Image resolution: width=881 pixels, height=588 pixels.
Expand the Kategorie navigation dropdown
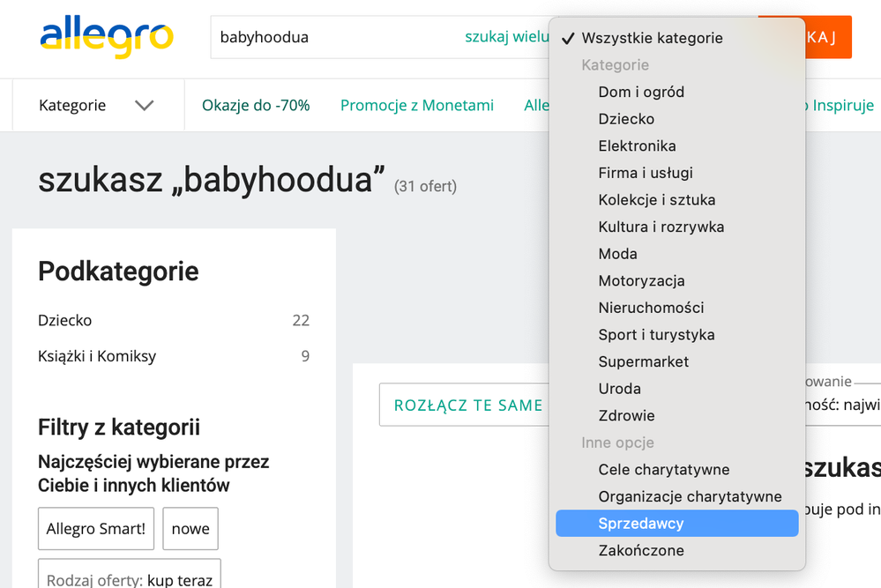click(x=96, y=105)
